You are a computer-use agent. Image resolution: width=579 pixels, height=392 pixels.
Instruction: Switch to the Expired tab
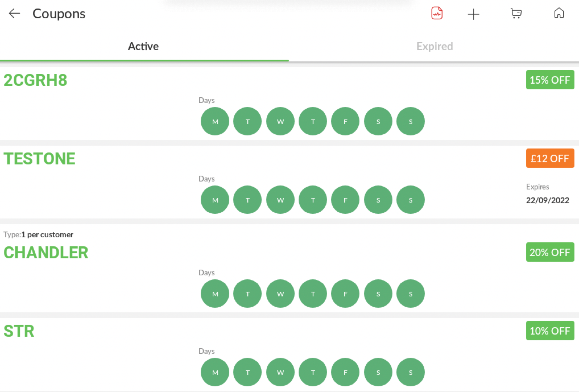434,46
